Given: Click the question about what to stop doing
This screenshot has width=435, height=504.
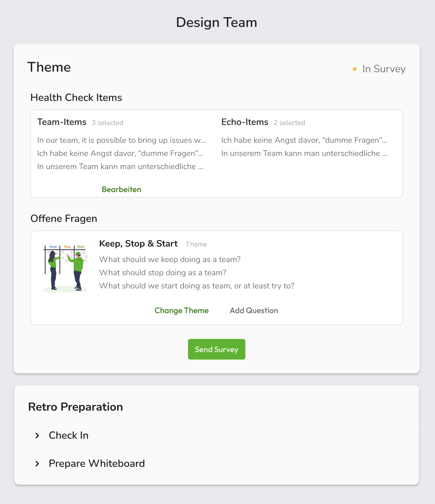Looking at the screenshot, I should [x=162, y=273].
